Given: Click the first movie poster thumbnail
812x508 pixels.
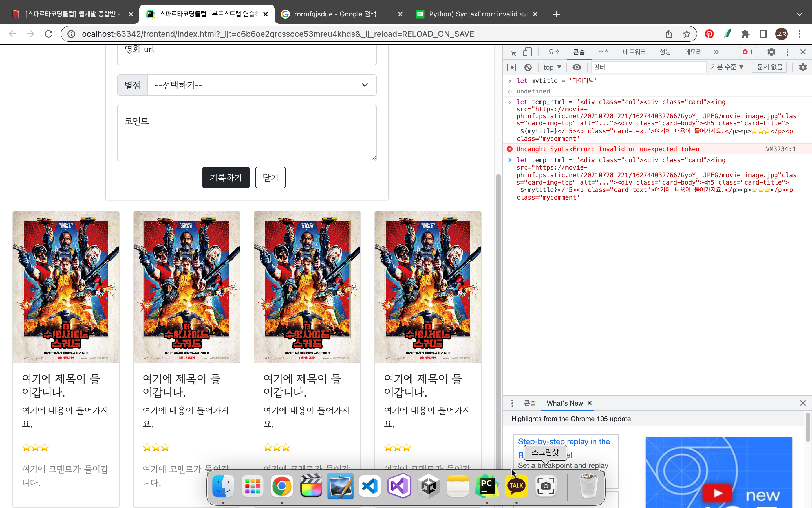Looking at the screenshot, I should [66, 287].
